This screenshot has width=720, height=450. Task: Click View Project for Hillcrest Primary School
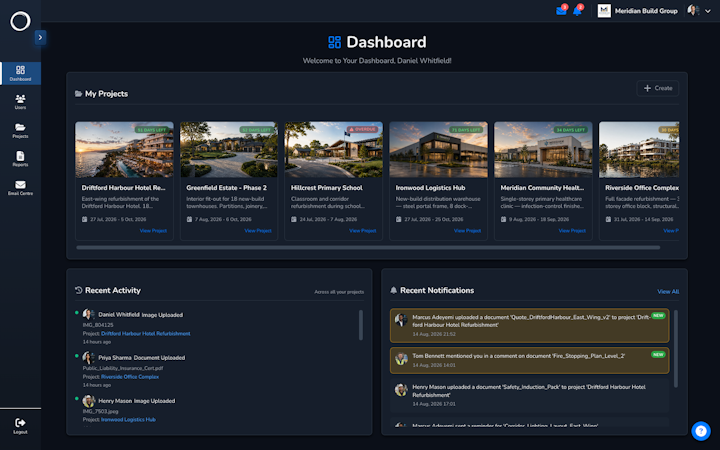click(x=362, y=231)
